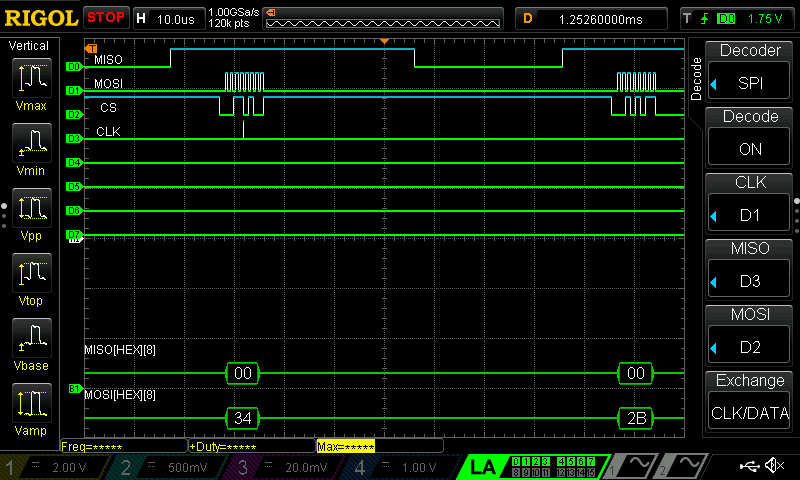The image size is (800, 480).
Task: Click the orange trigger position marker
Action: click(384, 42)
